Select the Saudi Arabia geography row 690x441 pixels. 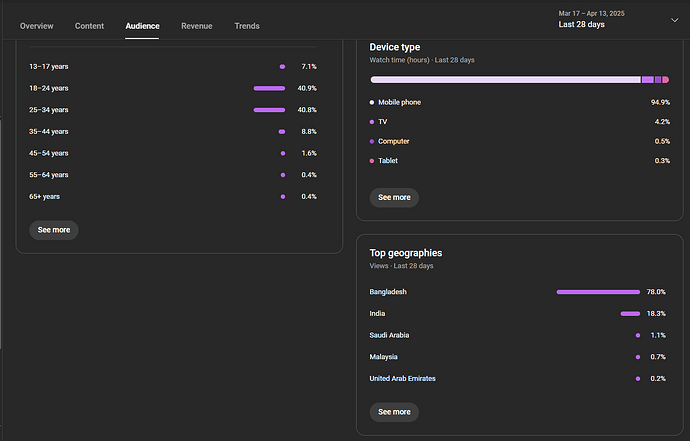[x=389, y=335]
